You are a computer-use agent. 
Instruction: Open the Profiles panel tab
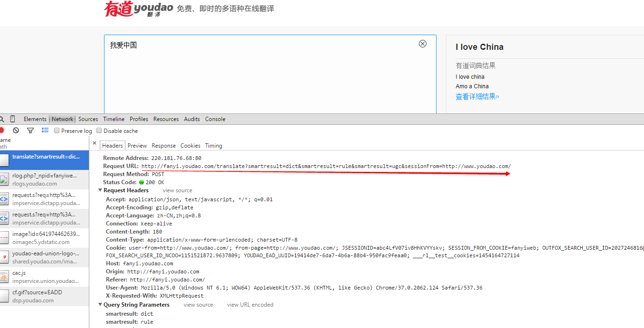(139, 119)
